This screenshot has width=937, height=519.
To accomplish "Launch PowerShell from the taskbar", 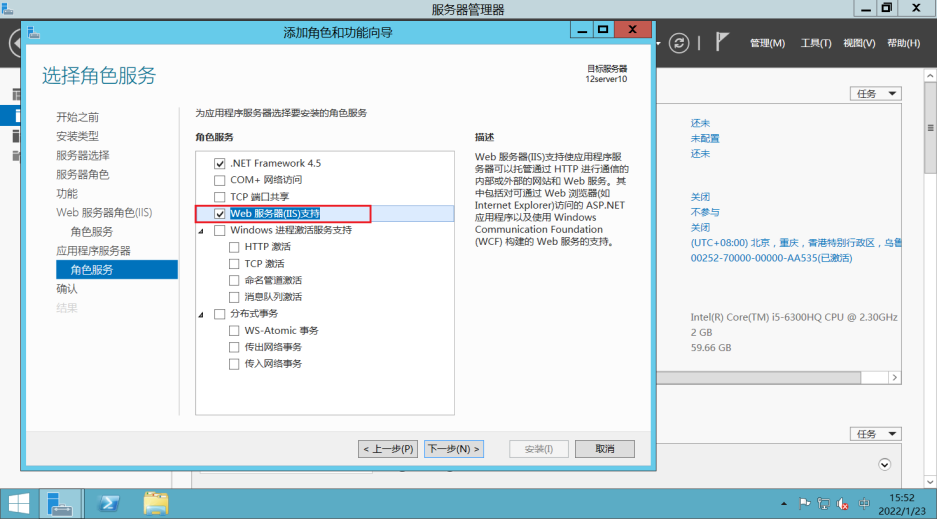I will point(108,504).
